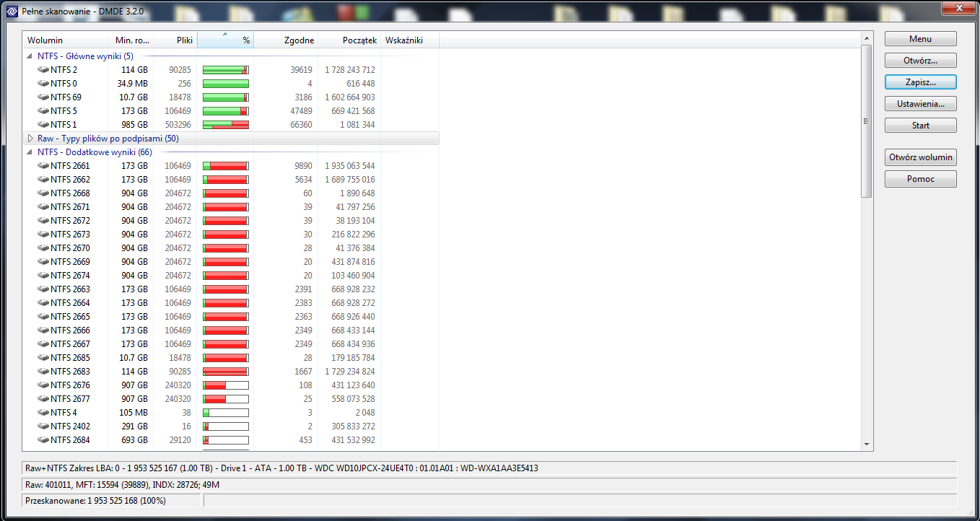Select the drive icon beside NTFS 2672
This screenshot has height=521, width=980.
point(43,221)
